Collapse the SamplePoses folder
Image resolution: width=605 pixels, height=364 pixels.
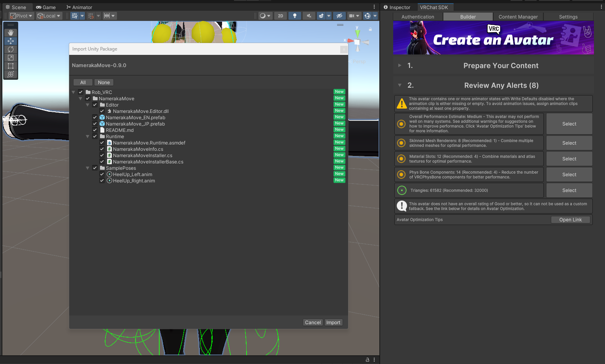[x=88, y=168]
